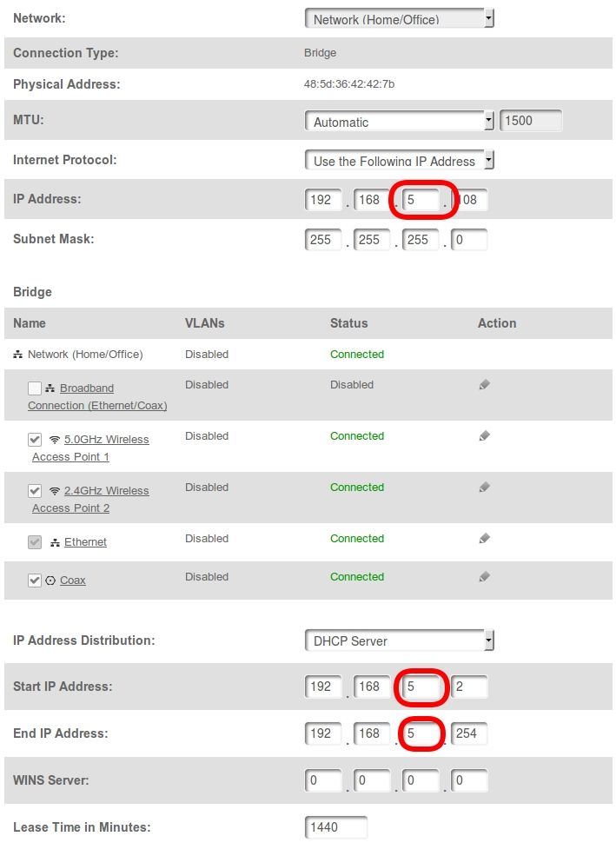
Task: Expand the Internet Protocol dropdown
Action: [x=400, y=161]
